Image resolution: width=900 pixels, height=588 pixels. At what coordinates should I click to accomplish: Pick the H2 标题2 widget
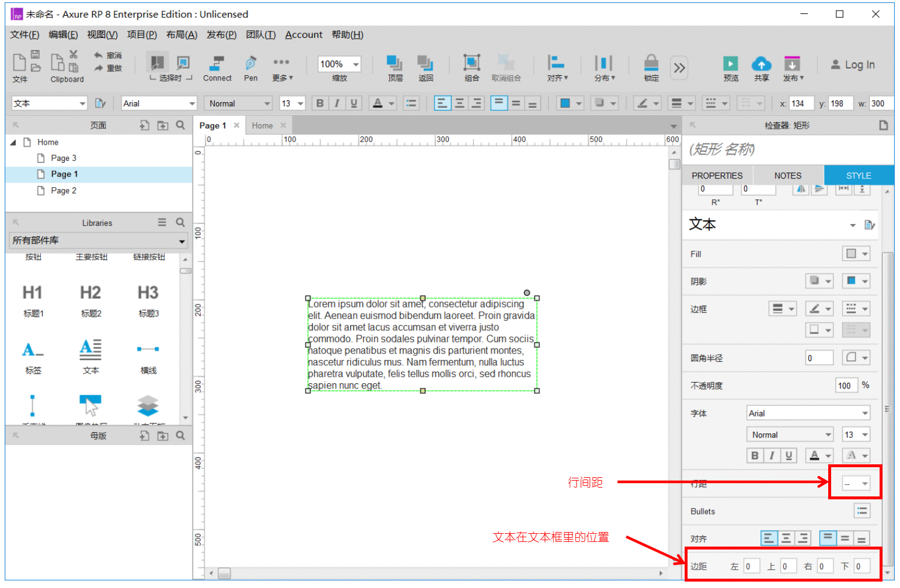click(91, 300)
